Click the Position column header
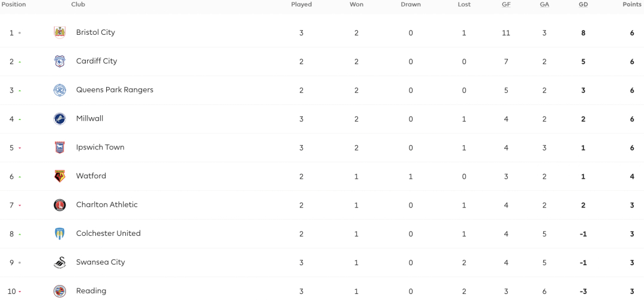The height and width of the screenshot is (300, 644). click(x=14, y=5)
